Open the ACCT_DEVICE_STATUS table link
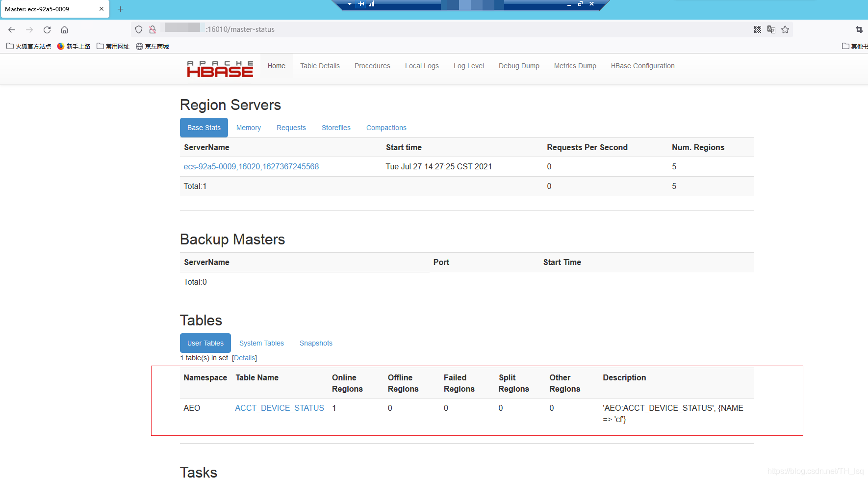This screenshot has width=868, height=480. [x=280, y=408]
